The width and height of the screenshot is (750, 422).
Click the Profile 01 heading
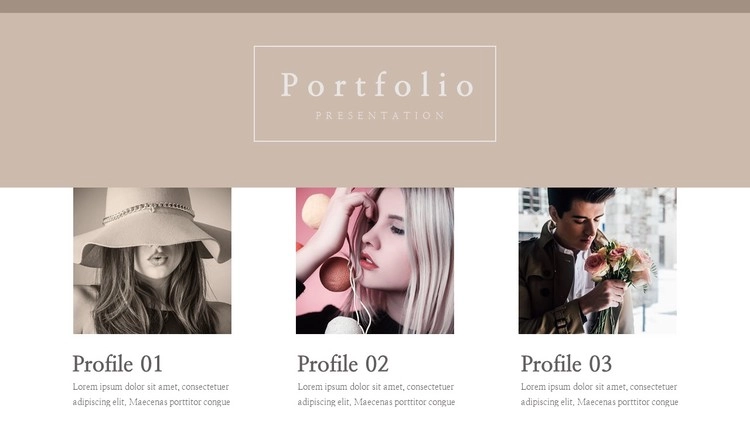click(x=117, y=364)
